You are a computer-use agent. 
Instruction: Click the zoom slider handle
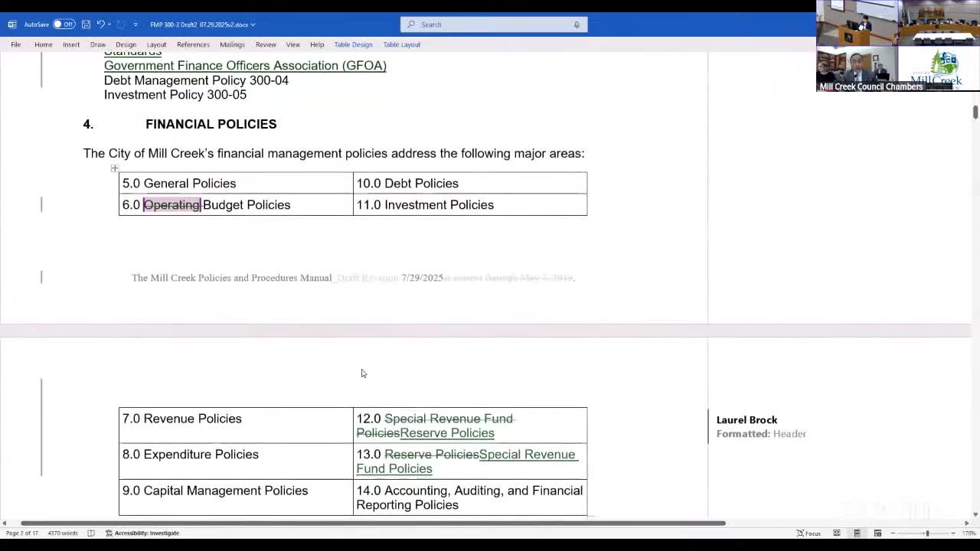[927, 533]
